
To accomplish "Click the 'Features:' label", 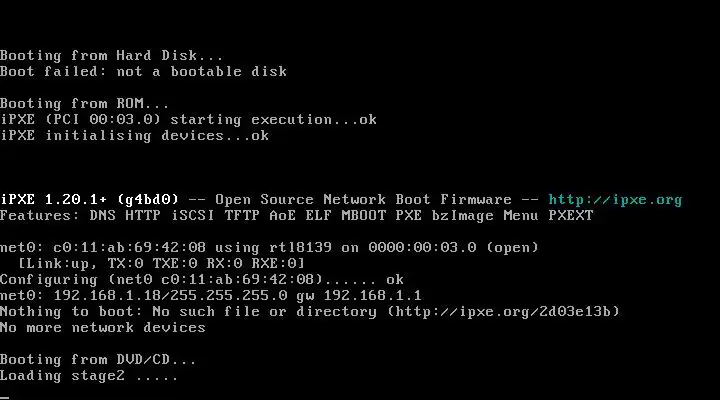I will pyautogui.click(x=40, y=215).
